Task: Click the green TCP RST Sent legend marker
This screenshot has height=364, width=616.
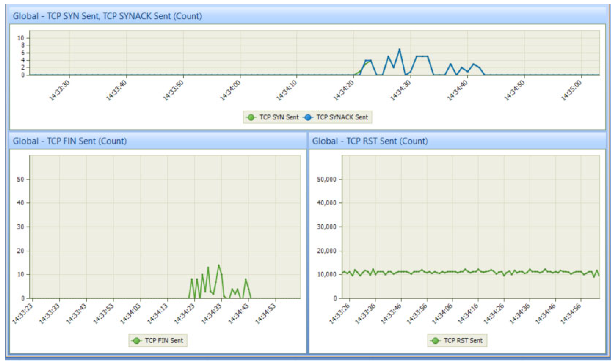Action: (435, 341)
